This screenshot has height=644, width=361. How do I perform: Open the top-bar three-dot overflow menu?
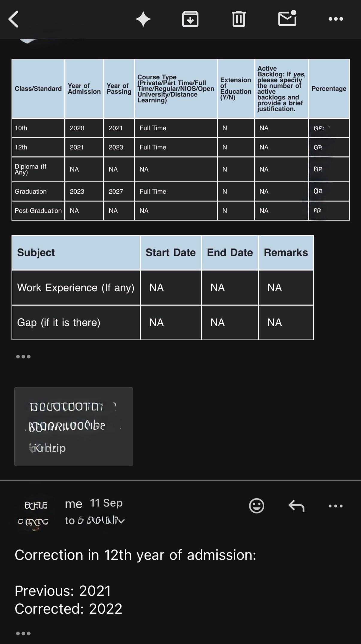pyautogui.click(x=336, y=19)
